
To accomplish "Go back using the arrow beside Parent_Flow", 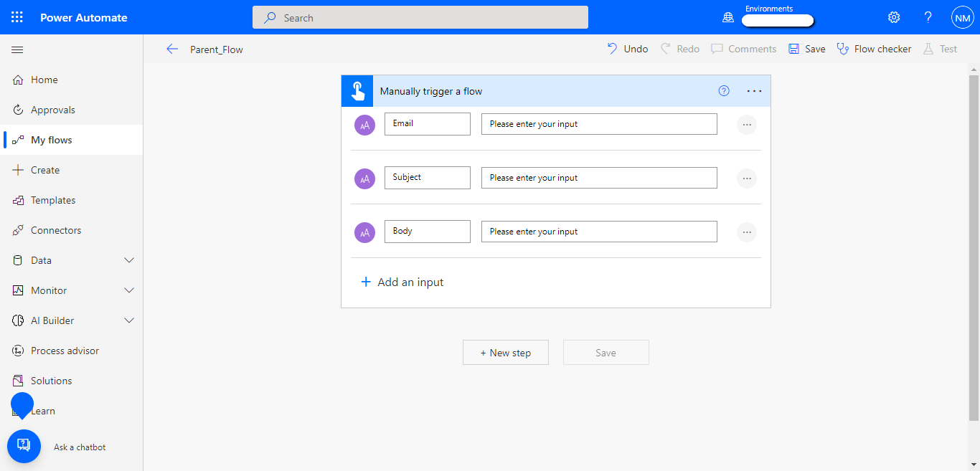I will 172,49.
